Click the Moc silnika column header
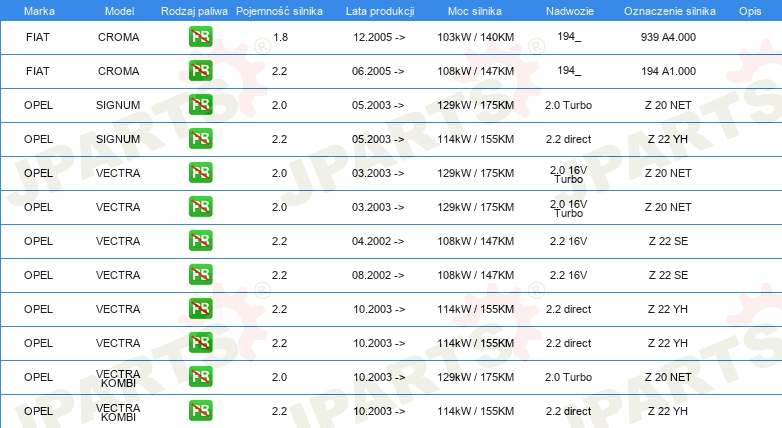The width and height of the screenshot is (782, 428). click(x=475, y=11)
